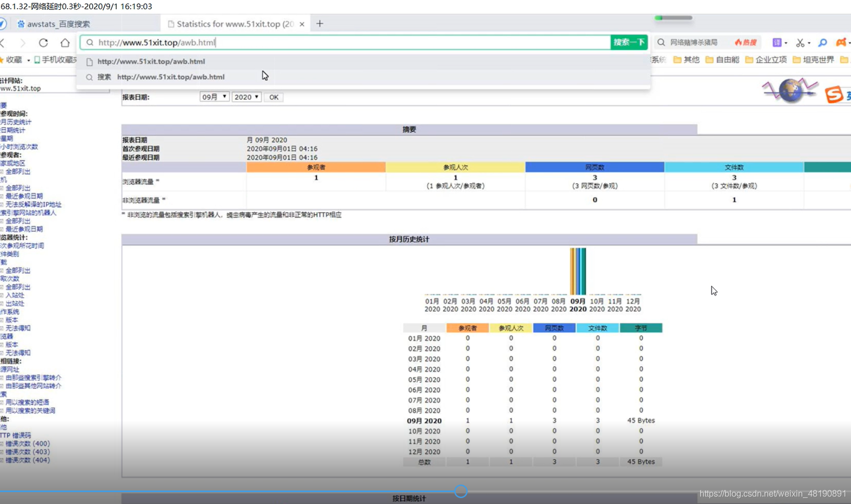Open the 小时浏览次数 sidebar link
This screenshot has width=851, height=504.
point(19,147)
